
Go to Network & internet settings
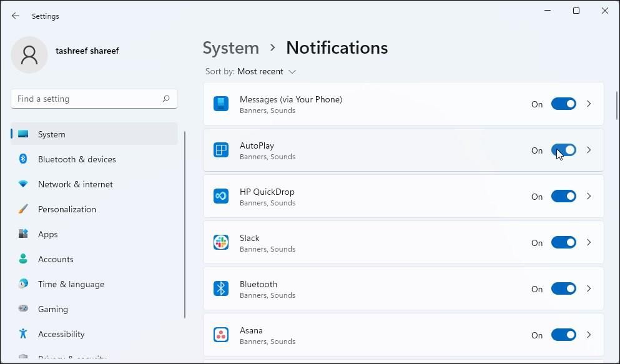point(94,184)
